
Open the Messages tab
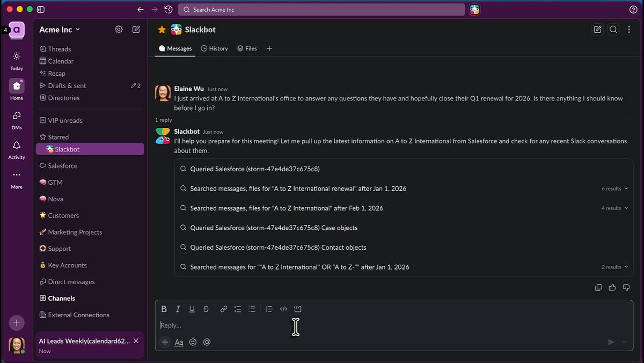[175, 48]
